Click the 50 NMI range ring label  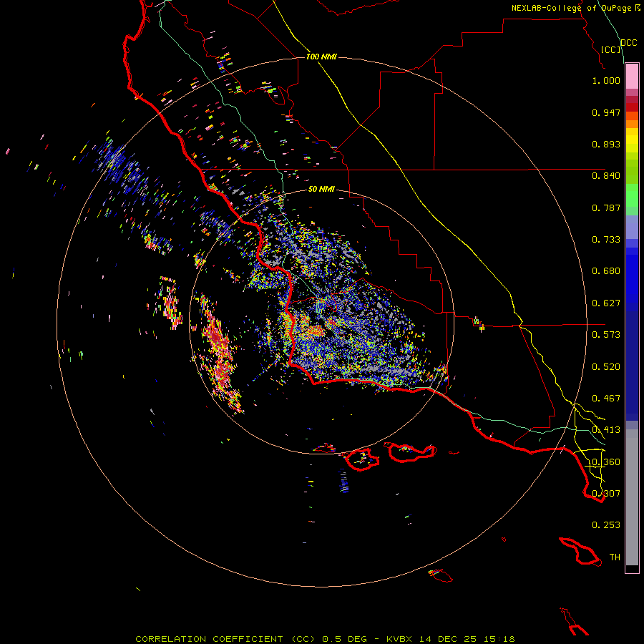pos(321,189)
